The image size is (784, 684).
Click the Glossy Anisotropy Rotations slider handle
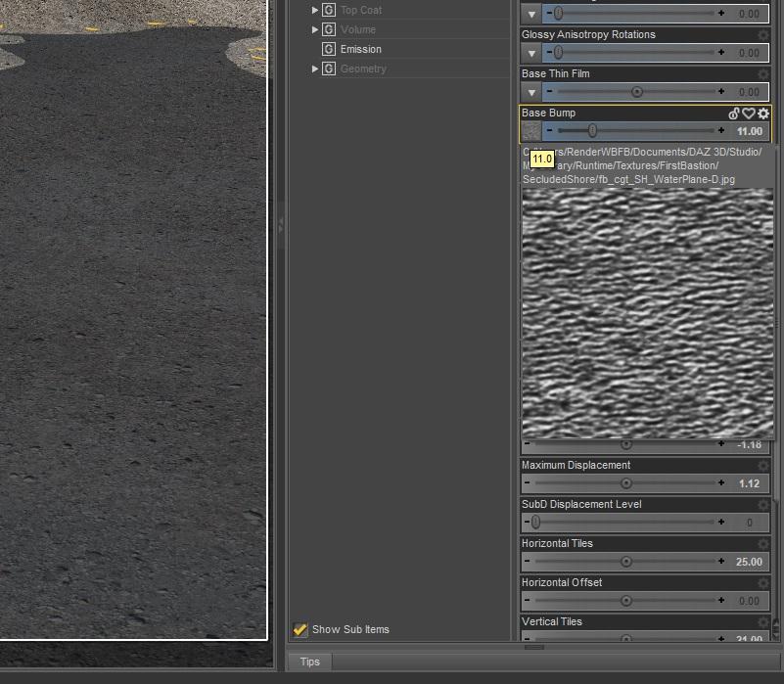558,52
